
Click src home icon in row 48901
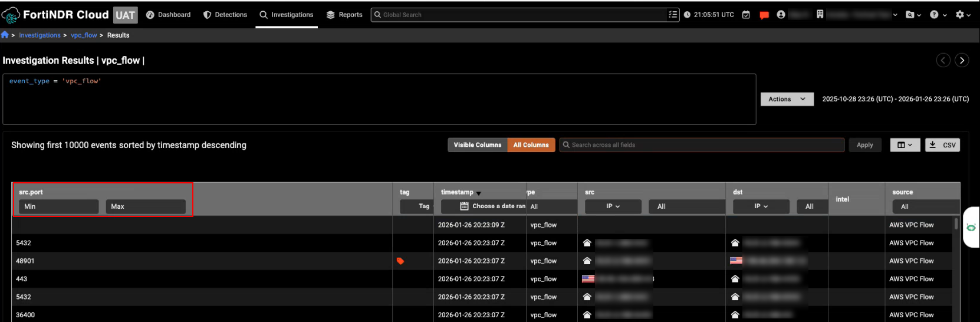pyautogui.click(x=587, y=261)
